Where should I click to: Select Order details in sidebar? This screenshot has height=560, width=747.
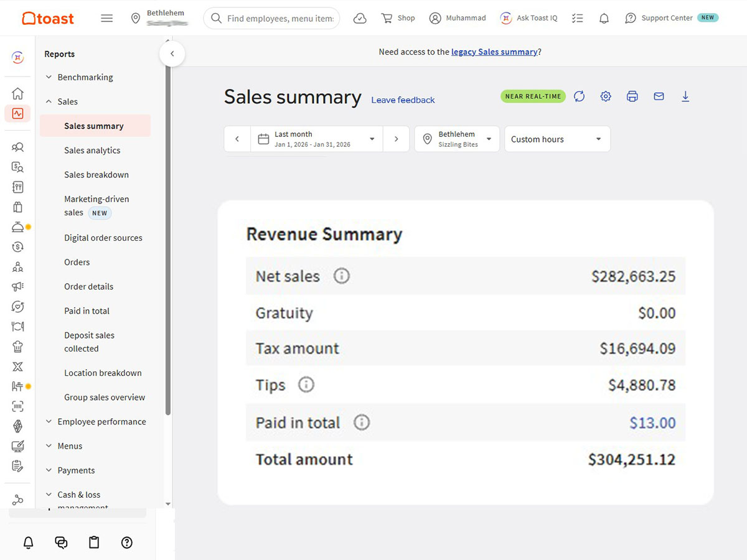89,287
